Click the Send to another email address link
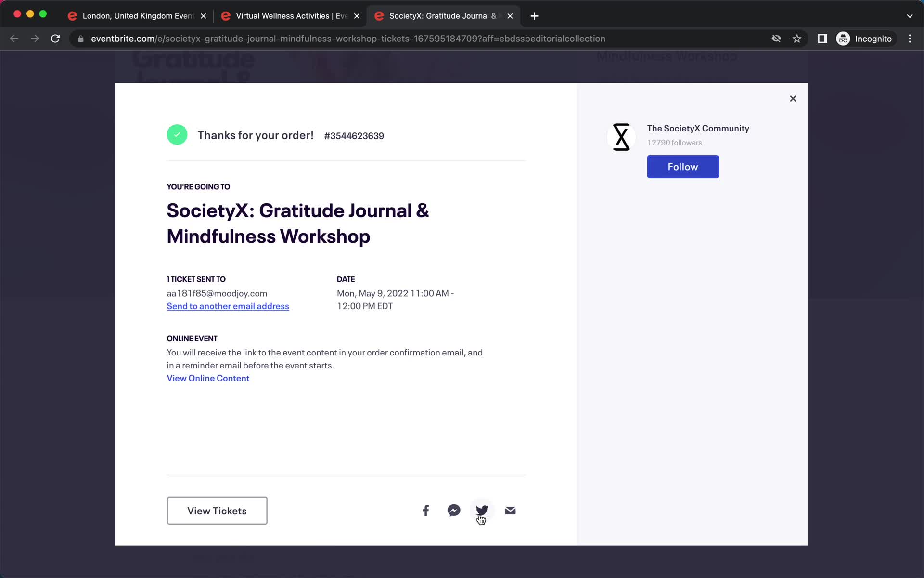The height and width of the screenshot is (578, 924). 228,306
